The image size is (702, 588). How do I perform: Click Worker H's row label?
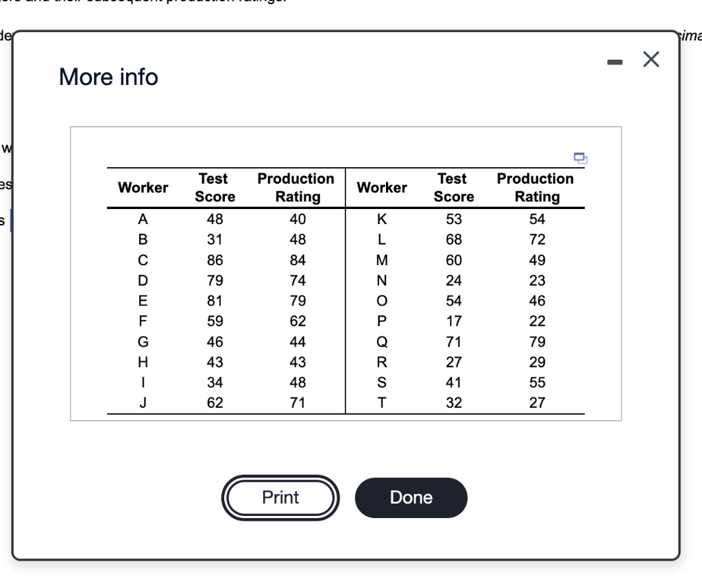[143, 362]
